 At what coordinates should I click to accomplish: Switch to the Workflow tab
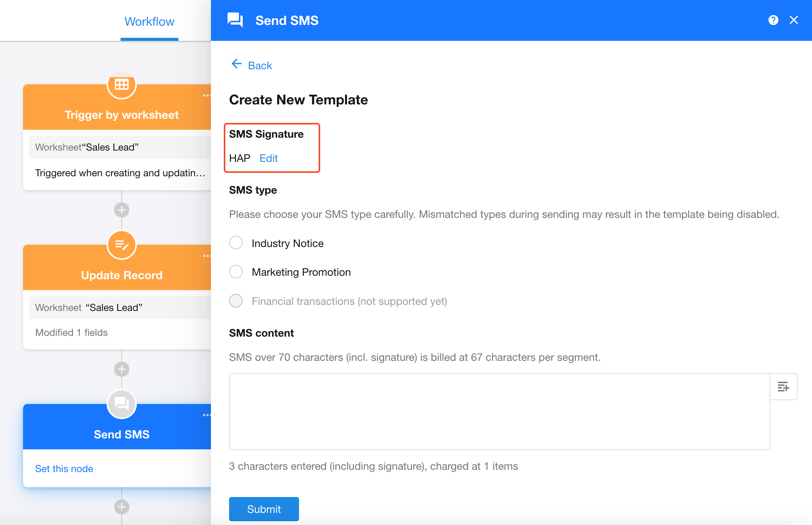pos(149,22)
